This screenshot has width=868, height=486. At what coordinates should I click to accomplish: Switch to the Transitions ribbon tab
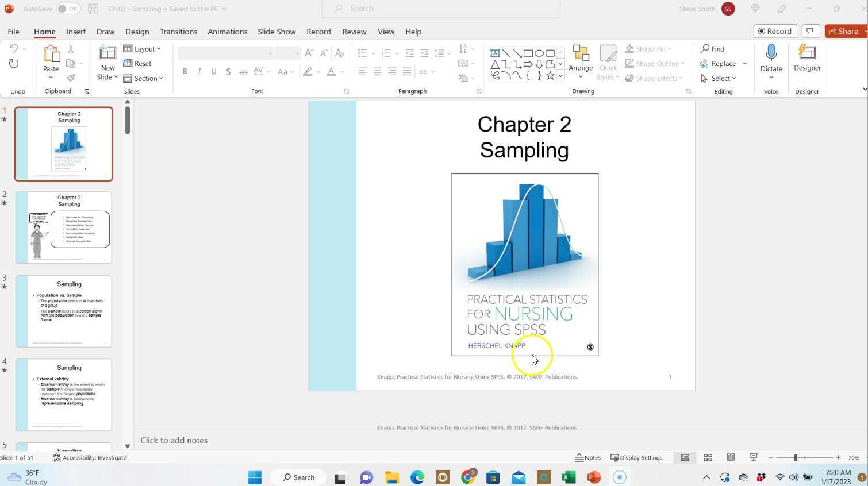[x=178, y=32]
